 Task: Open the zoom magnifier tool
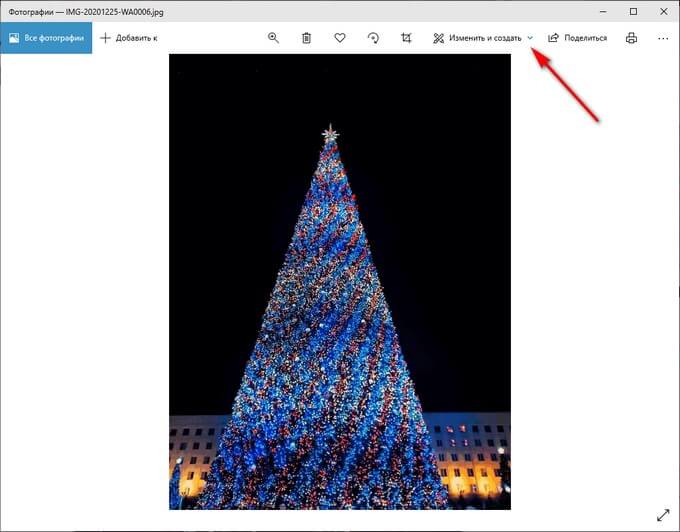coord(273,38)
